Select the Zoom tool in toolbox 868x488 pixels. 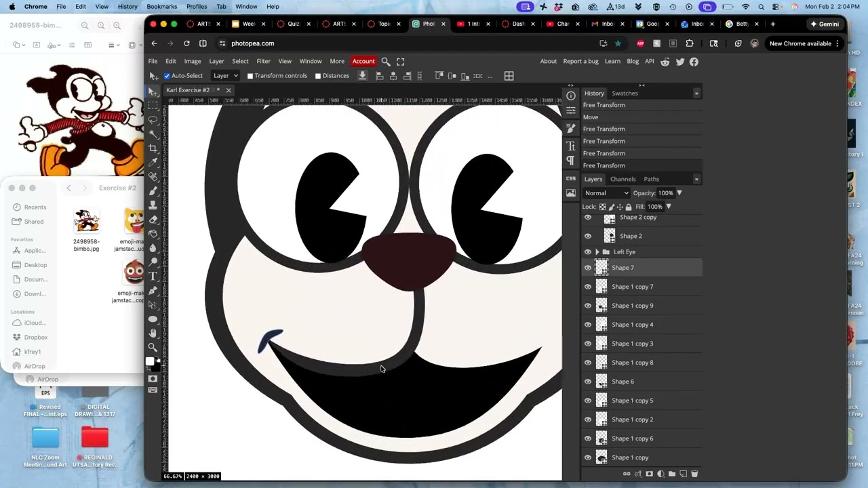point(153,347)
